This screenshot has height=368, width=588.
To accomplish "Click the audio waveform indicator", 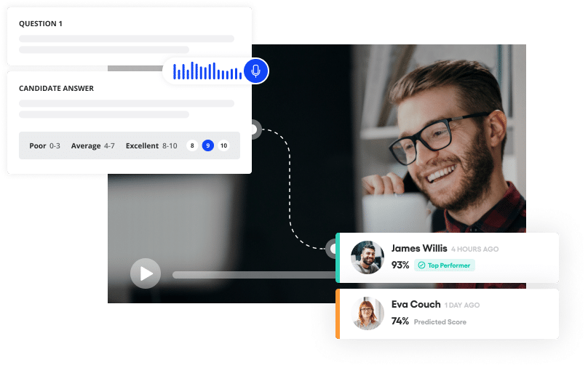I will coord(207,71).
